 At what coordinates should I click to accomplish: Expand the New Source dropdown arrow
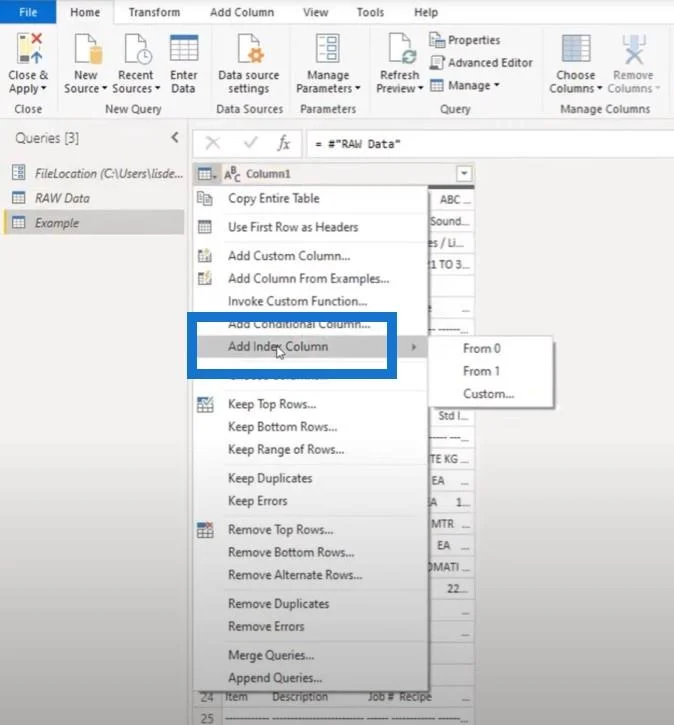(104, 88)
